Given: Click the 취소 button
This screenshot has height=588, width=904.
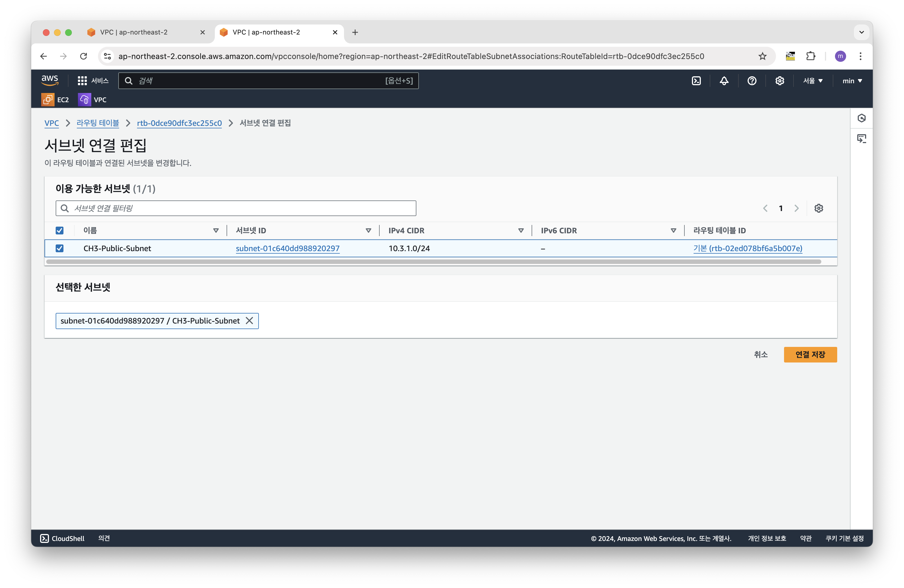Looking at the screenshot, I should pyautogui.click(x=760, y=354).
